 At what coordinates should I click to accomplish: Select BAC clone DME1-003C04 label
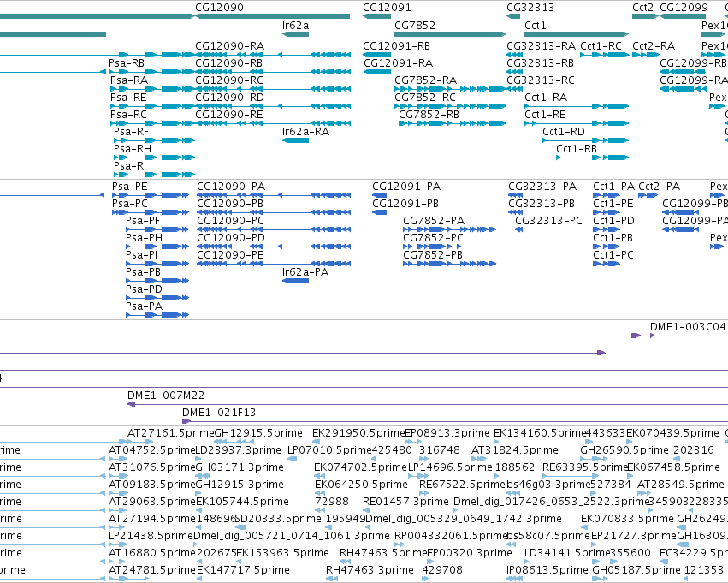coord(688,327)
